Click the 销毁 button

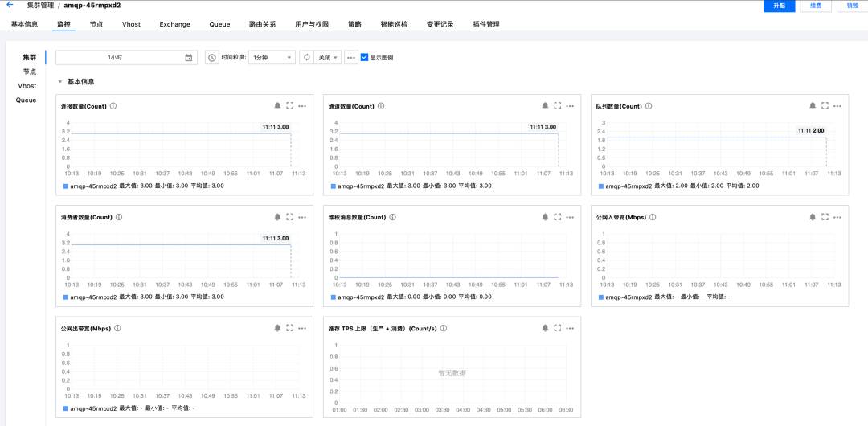[x=852, y=6]
